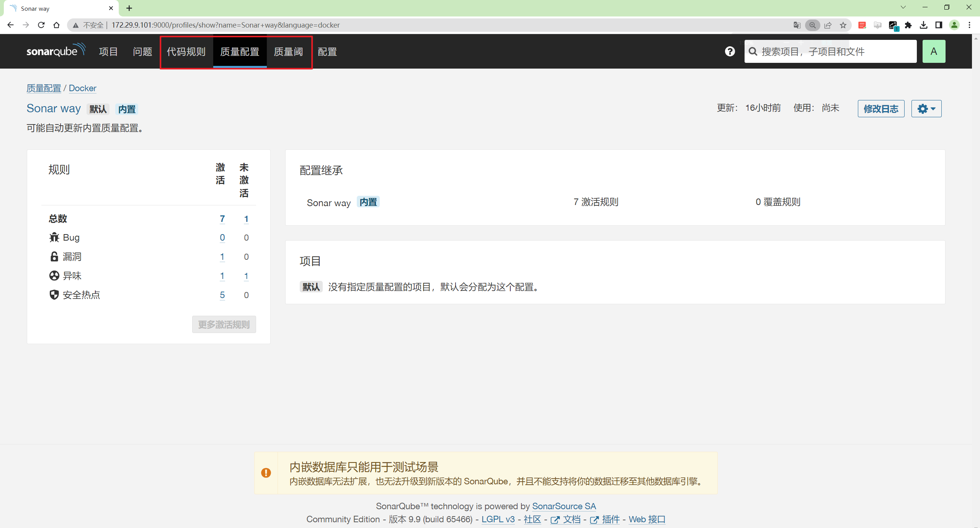Open 插件 footer link
Viewport: 980px width, 528px height.
605,519
